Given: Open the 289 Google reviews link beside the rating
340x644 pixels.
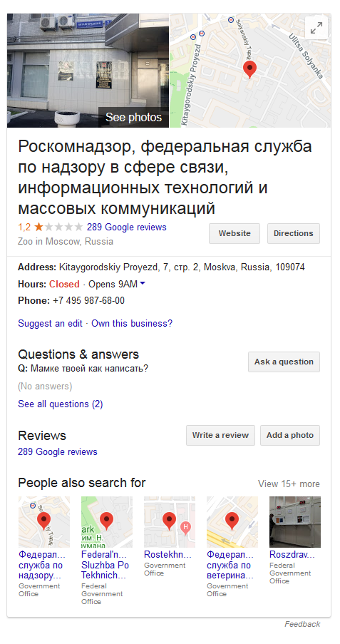Looking at the screenshot, I should [x=126, y=227].
